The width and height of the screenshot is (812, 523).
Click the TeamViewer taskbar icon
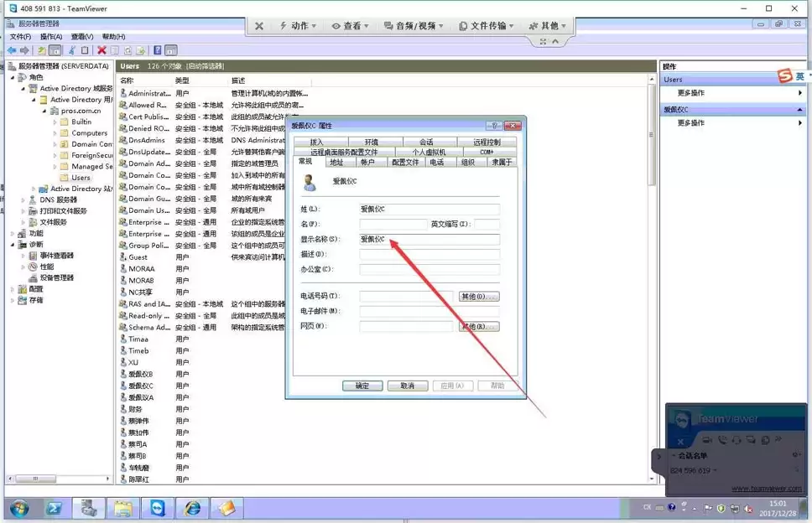(158, 509)
